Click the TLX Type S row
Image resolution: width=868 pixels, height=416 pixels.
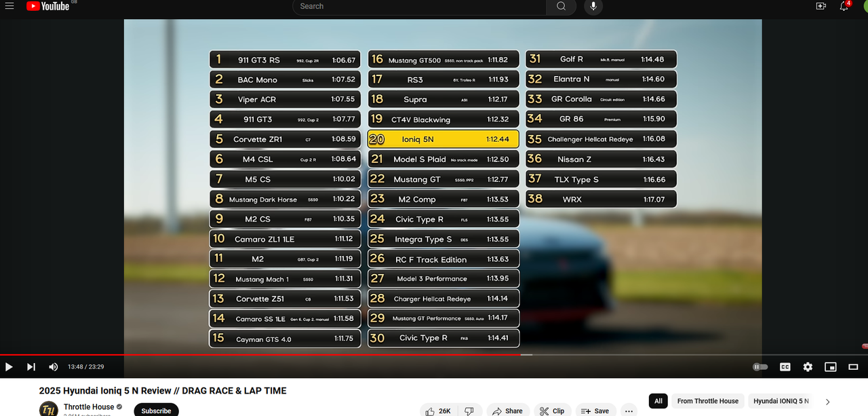[x=601, y=179]
